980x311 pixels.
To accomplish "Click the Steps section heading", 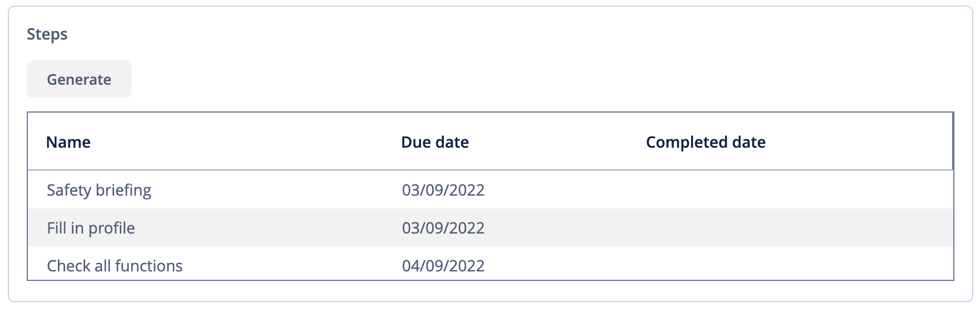I will (47, 34).
